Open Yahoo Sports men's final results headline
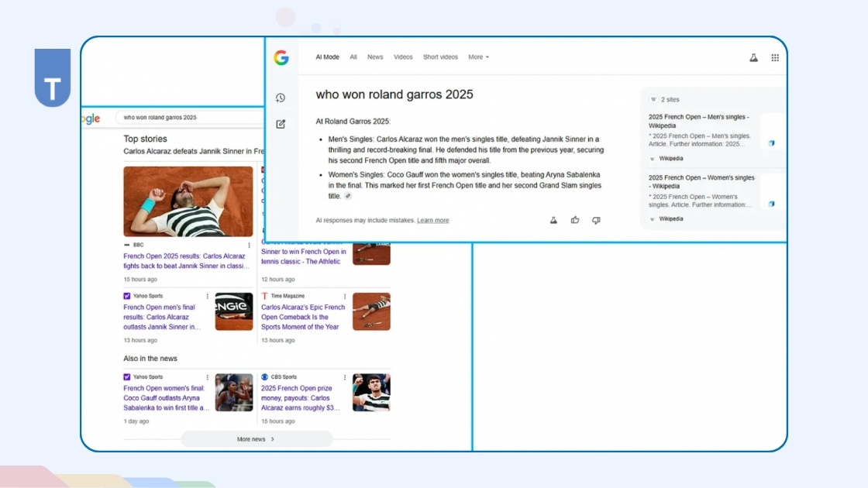The image size is (868, 488). [x=162, y=317]
